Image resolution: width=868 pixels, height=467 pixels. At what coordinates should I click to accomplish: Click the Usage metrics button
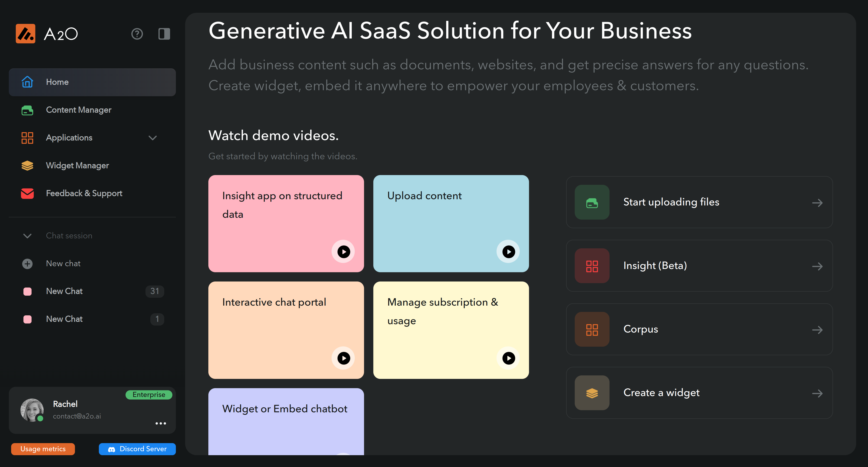click(43, 449)
